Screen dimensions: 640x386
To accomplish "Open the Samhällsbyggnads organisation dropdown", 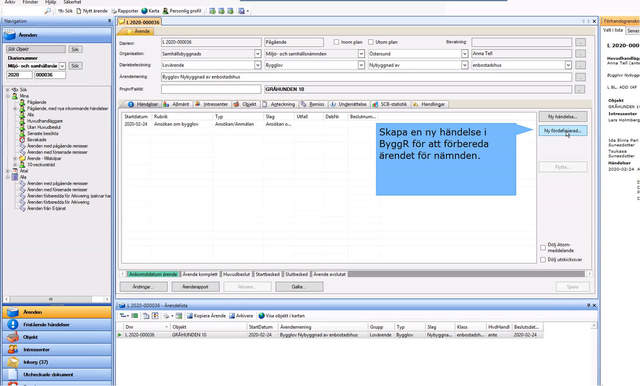I will coord(258,54).
